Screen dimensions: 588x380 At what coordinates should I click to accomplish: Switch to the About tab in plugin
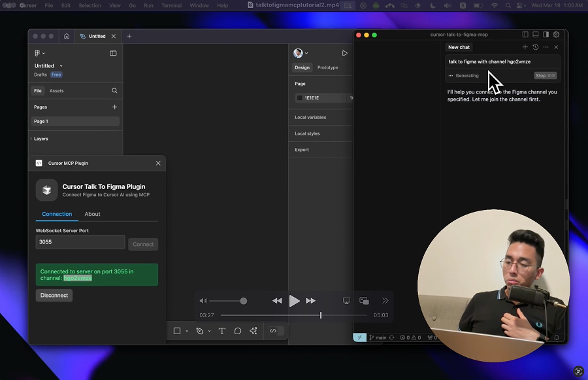(x=92, y=214)
